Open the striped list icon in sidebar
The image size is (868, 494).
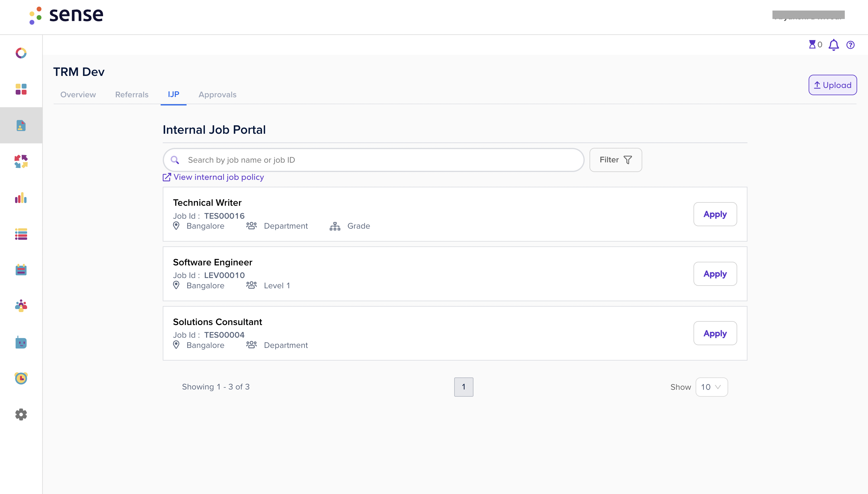[21, 234]
